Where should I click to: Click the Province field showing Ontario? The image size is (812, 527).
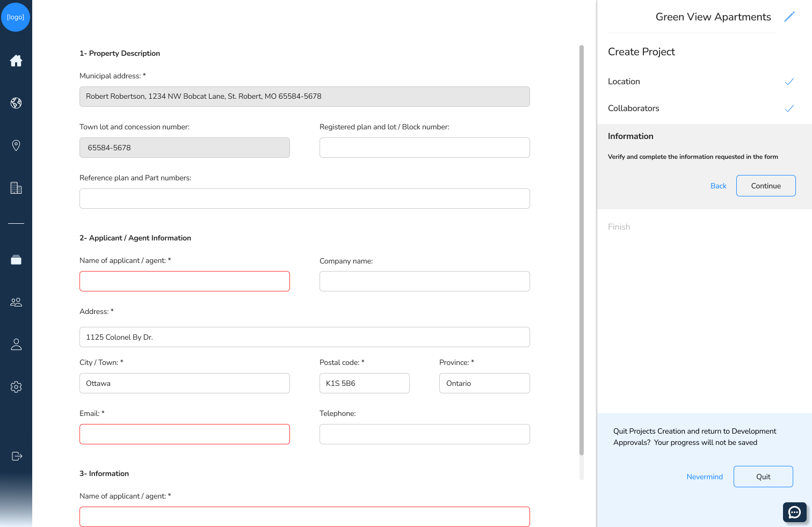(x=484, y=383)
